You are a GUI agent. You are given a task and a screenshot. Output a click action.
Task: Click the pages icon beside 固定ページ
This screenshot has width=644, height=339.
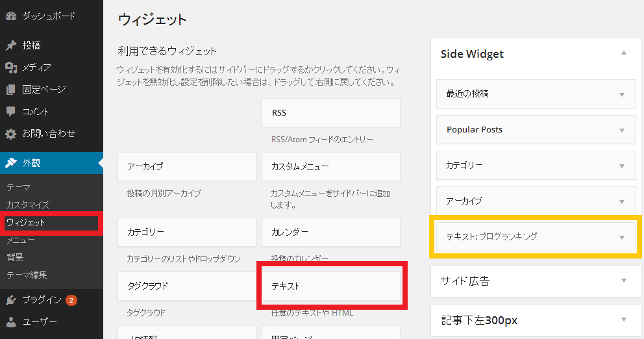(11, 90)
